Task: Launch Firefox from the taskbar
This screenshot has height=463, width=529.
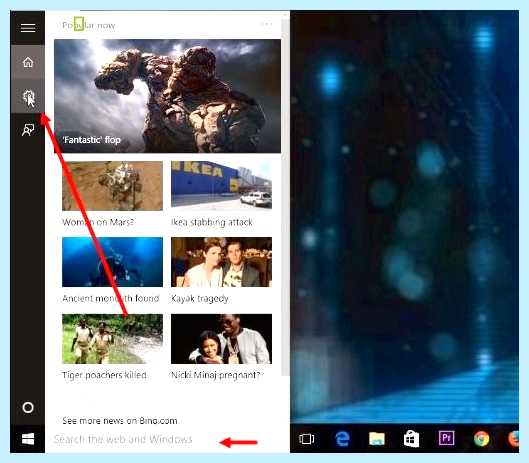Action: 513,439
